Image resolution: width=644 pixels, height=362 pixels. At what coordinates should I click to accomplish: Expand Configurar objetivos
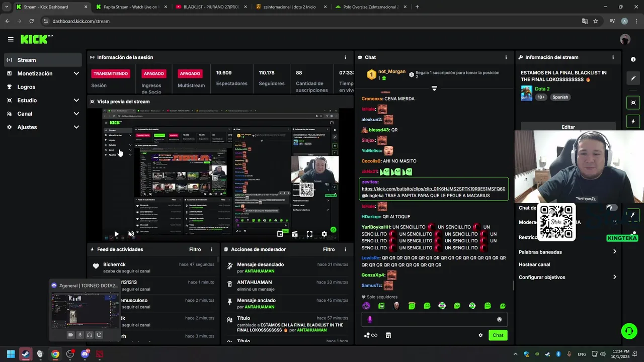568,277
